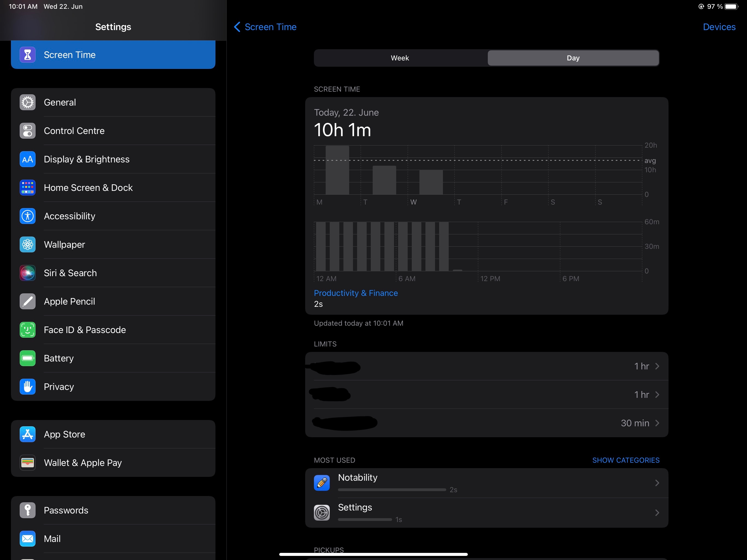Tap the Control Centre icon

[27, 131]
